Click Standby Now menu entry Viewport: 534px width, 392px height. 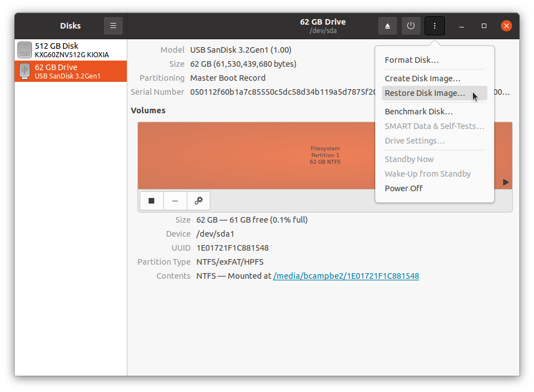(x=435, y=159)
